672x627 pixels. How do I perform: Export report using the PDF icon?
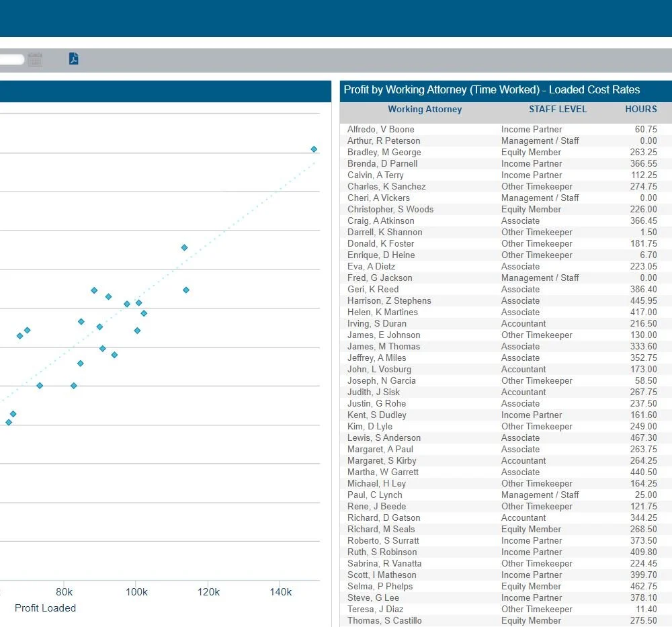74,58
